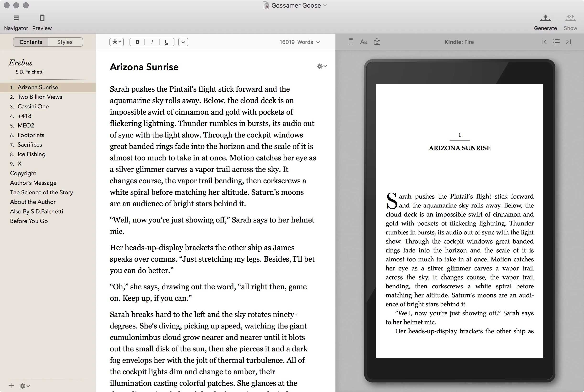Open the About the Author section

48,202
